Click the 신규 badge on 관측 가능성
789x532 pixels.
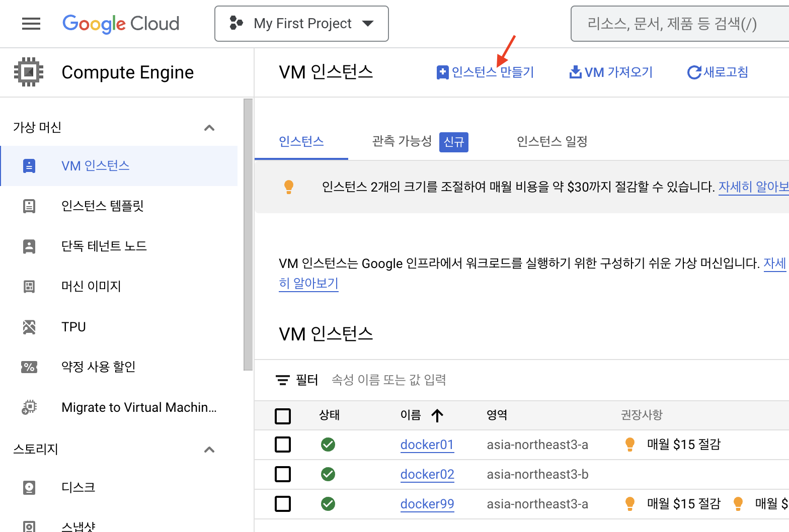(454, 142)
